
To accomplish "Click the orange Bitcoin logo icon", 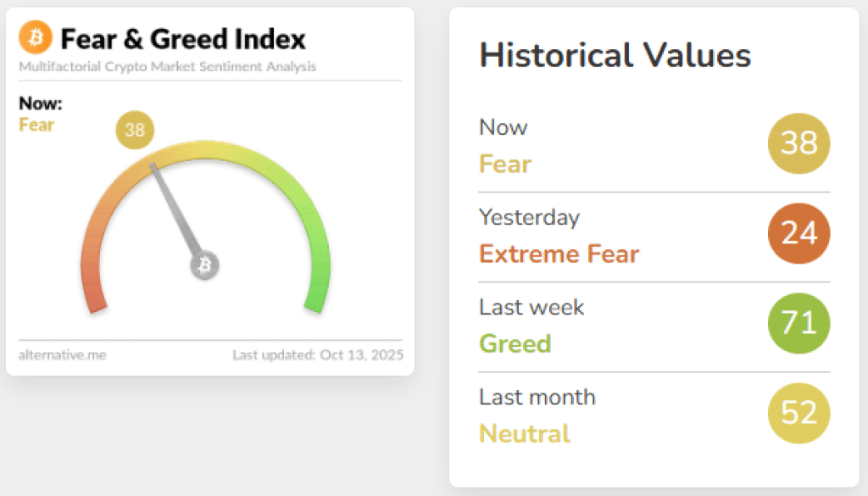I will [36, 37].
